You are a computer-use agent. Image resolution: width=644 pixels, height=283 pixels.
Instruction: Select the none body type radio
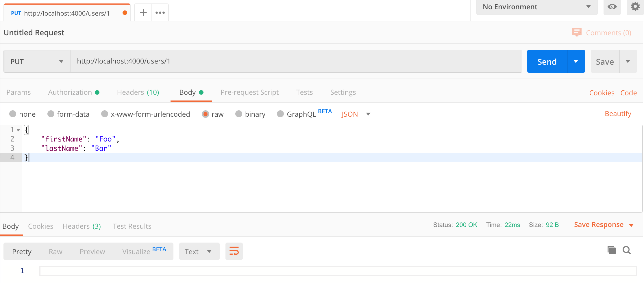(13, 114)
